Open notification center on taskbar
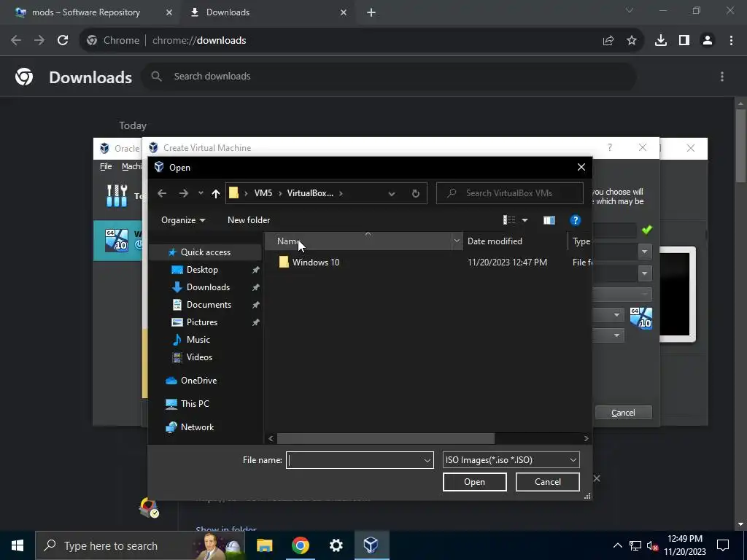The height and width of the screenshot is (560, 747). coord(723,545)
